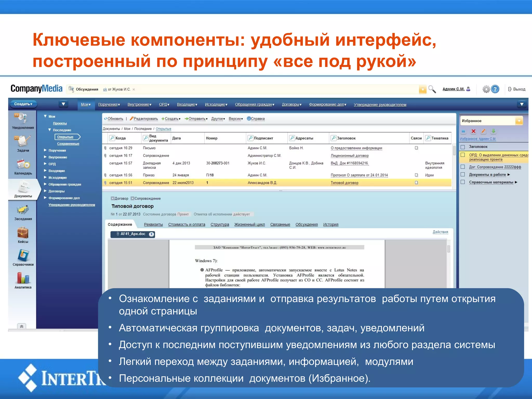Click the Связи box in the Письмо row

point(416,148)
